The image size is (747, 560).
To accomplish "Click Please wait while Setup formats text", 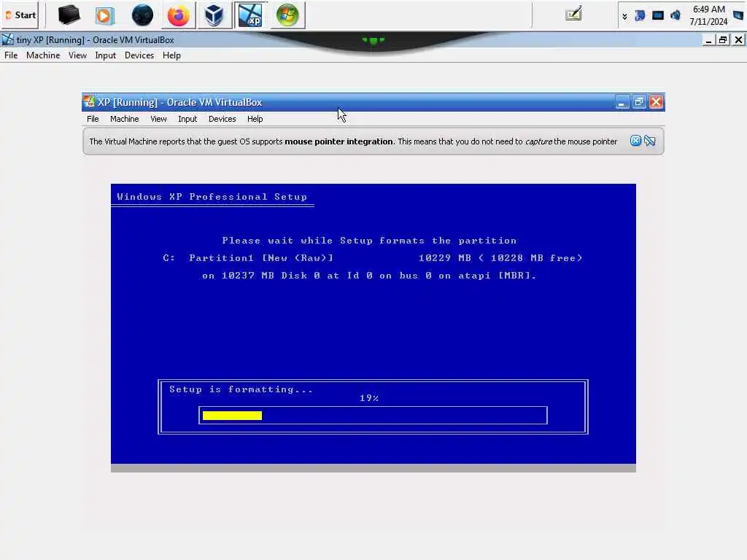I will (369, 241).
